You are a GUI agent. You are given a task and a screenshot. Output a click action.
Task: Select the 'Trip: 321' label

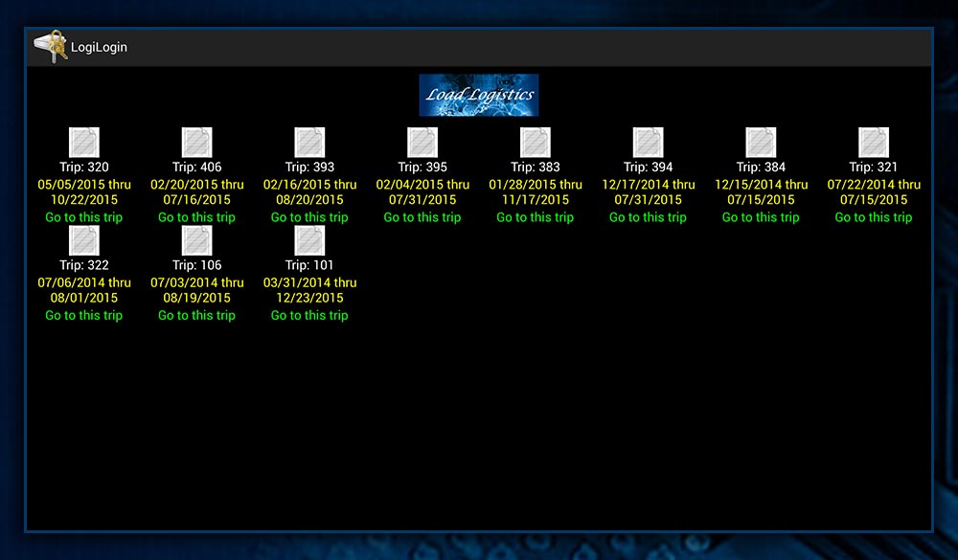tap(874, 168)
